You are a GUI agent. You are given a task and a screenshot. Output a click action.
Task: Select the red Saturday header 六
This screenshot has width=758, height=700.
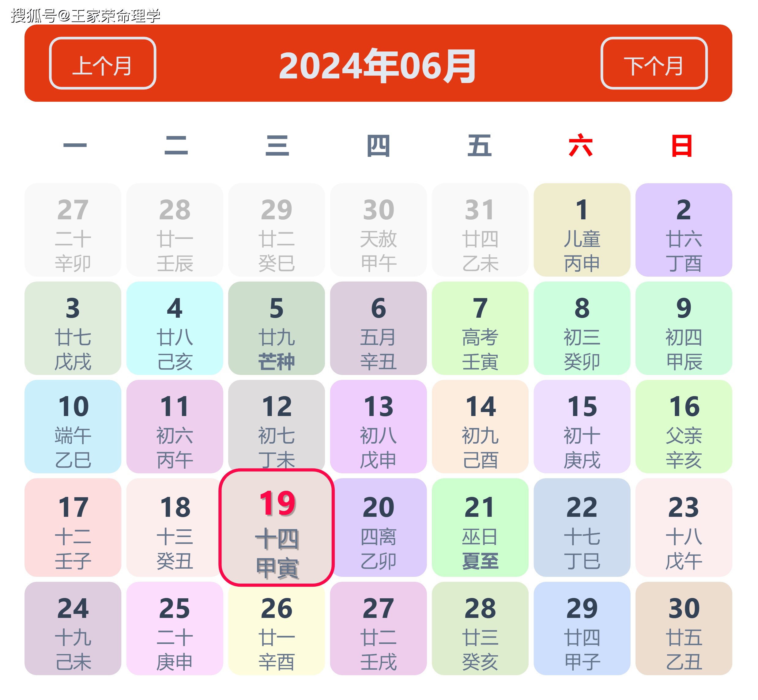pos(581,146)
